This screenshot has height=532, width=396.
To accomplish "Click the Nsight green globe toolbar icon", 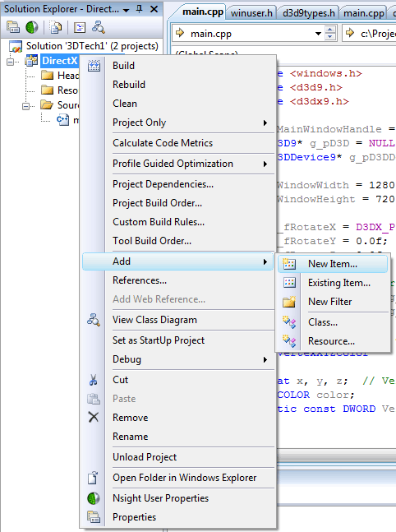I will pyautogui.click(x=32, y=27).
